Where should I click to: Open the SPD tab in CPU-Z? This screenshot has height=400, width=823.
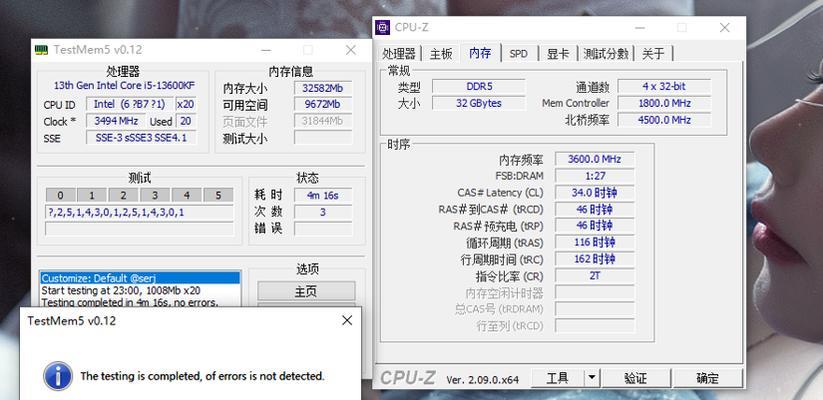[x=519, y=53]
